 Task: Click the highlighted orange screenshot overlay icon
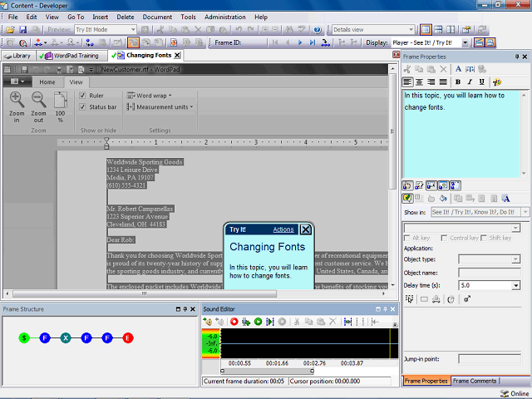pos(133,42)
